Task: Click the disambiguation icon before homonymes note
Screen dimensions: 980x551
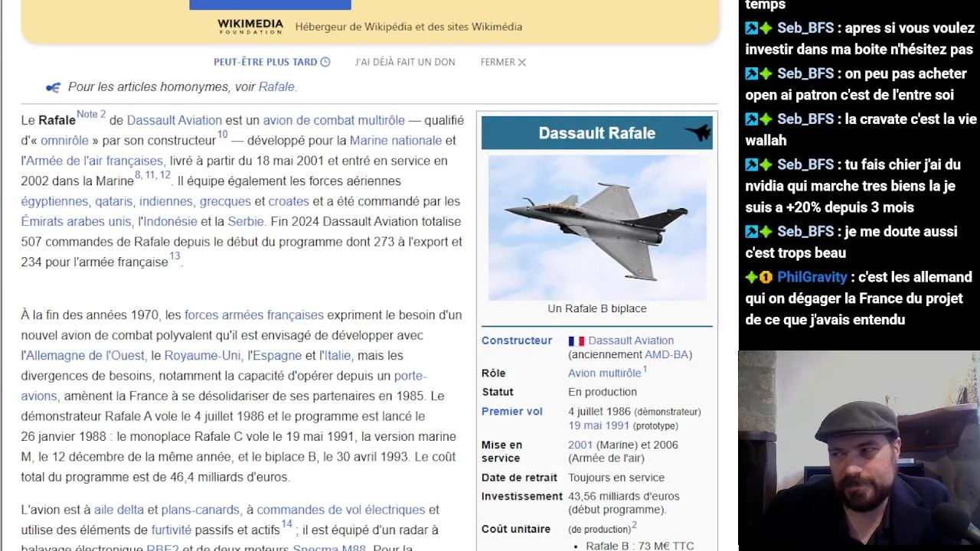Action: 53,87
